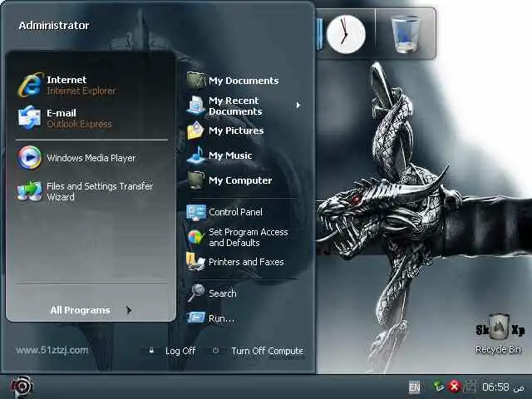Open the My Music icon

click(x=196, y=155)
